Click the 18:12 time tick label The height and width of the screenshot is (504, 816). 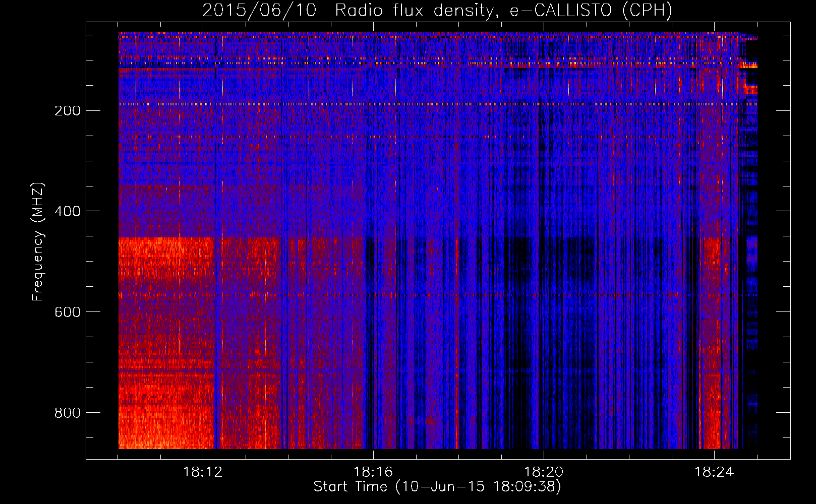click(203, 472)
